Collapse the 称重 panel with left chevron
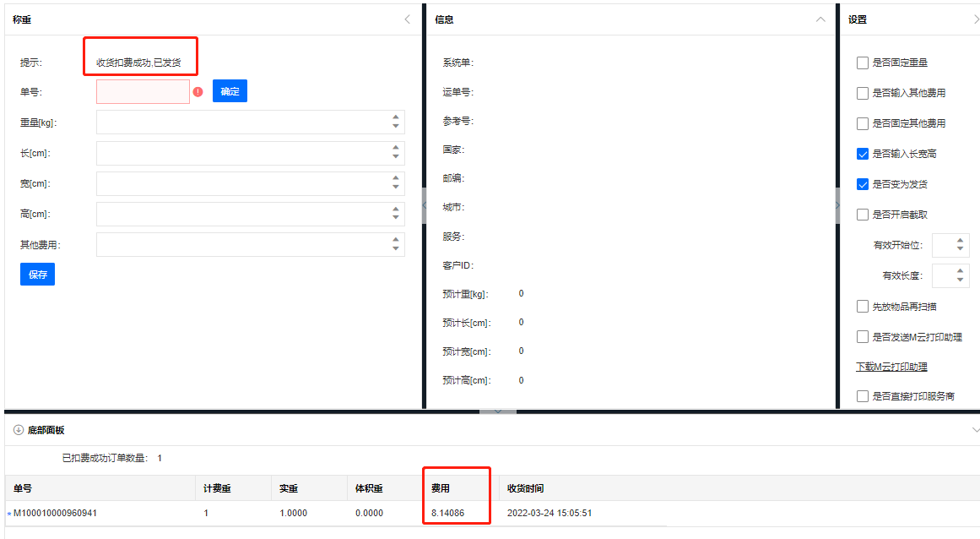980x539 pixels. [x=408, y=19]
